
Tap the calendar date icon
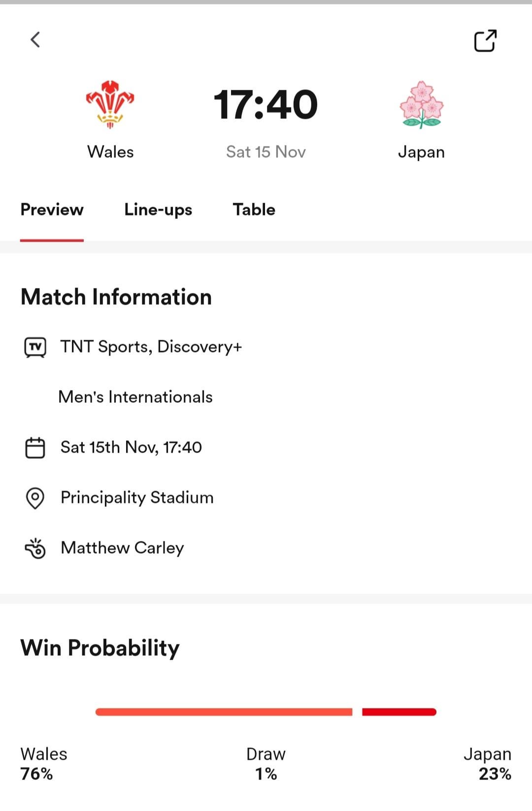pyautogui.click(x=35, y=448)
